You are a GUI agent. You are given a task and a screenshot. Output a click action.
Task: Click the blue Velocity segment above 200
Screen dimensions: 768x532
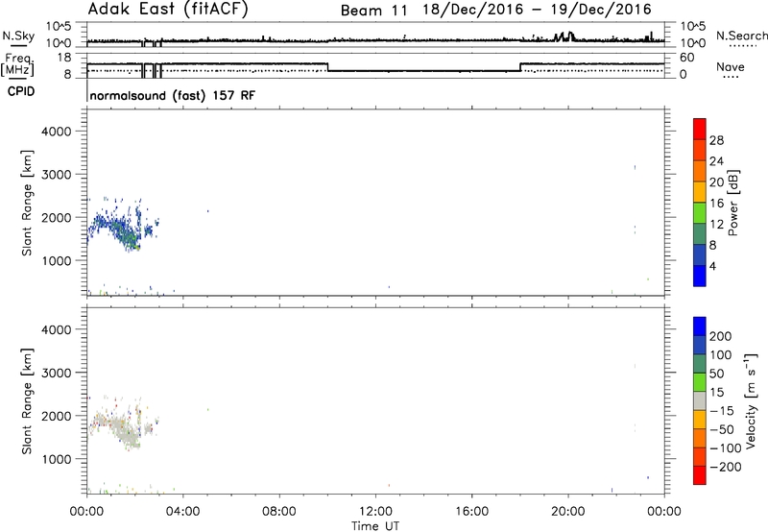pyautogui.click(x=700, y=326)
